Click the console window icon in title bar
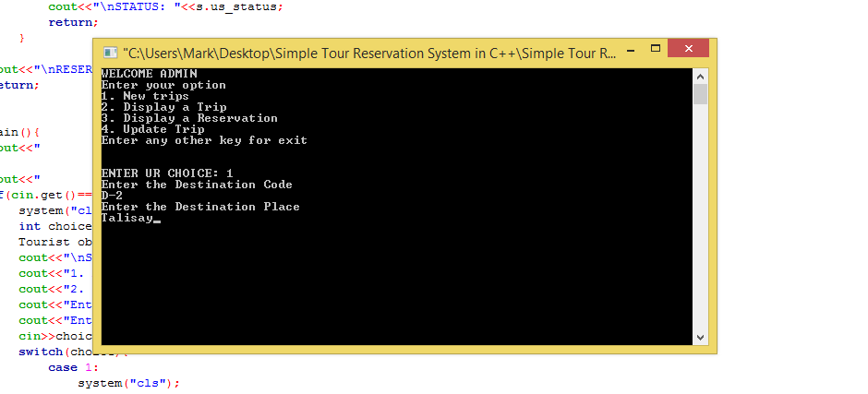Viewport: 868px width, 394px height. tap(110, 53)
